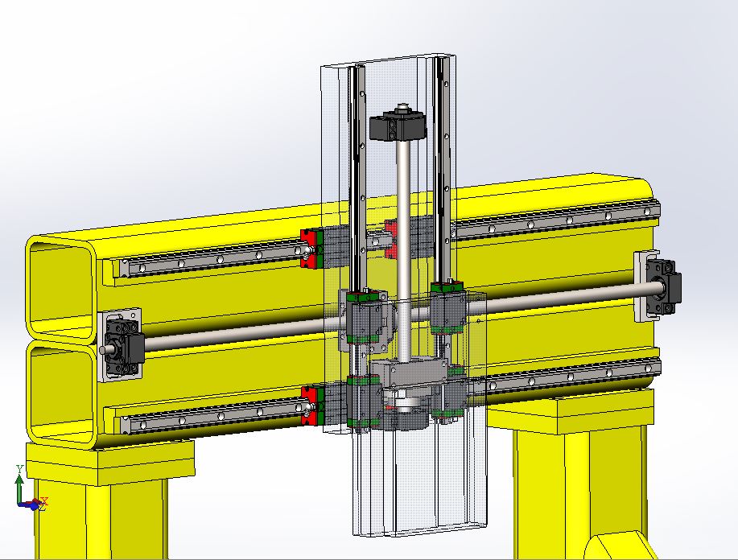Click the red end cap of lower left carriage
This screenshot has width=738, height=560.
pyautogui.click(x=308, y=406)
